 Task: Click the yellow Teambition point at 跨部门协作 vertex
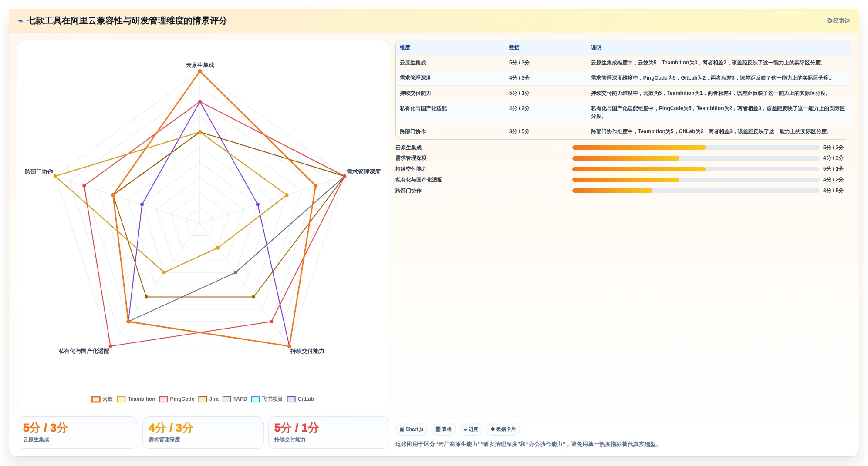pos(55,176)
